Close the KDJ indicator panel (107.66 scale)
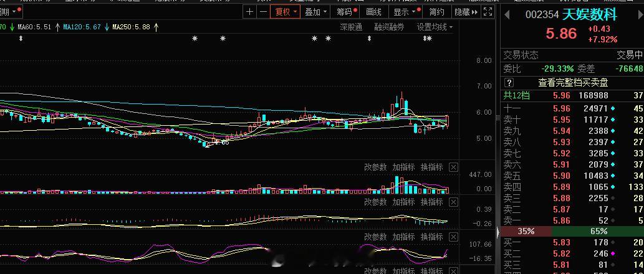 tap(453, 237)
